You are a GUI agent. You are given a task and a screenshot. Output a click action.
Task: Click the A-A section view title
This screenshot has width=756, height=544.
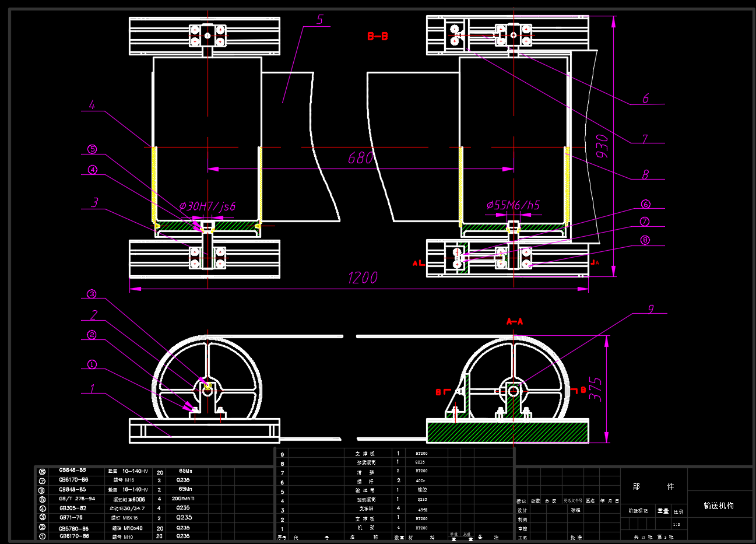pos(515,321)
